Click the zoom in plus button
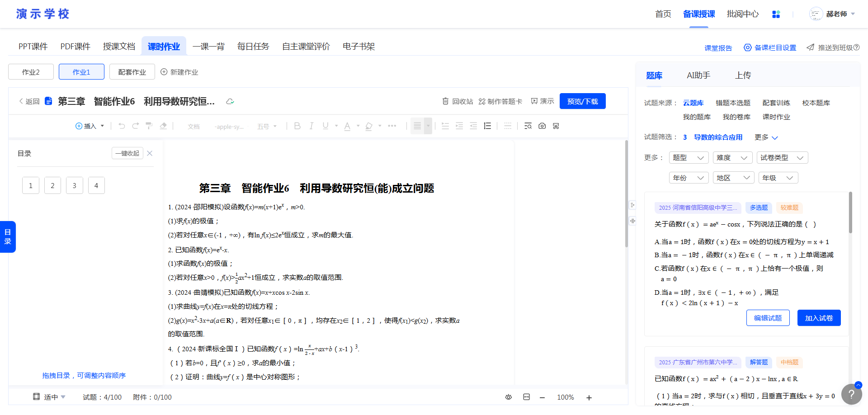Viewport: 868px width, 415px height. pos(589,398)
